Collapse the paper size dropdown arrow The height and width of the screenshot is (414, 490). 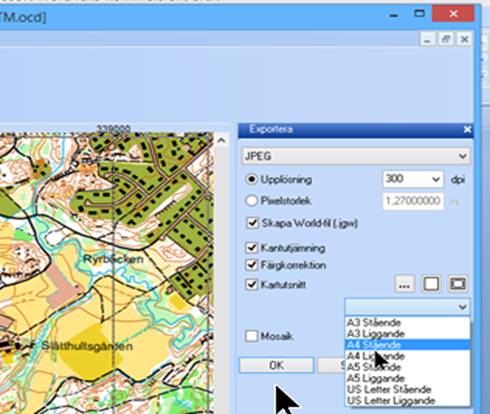point(462,307)
